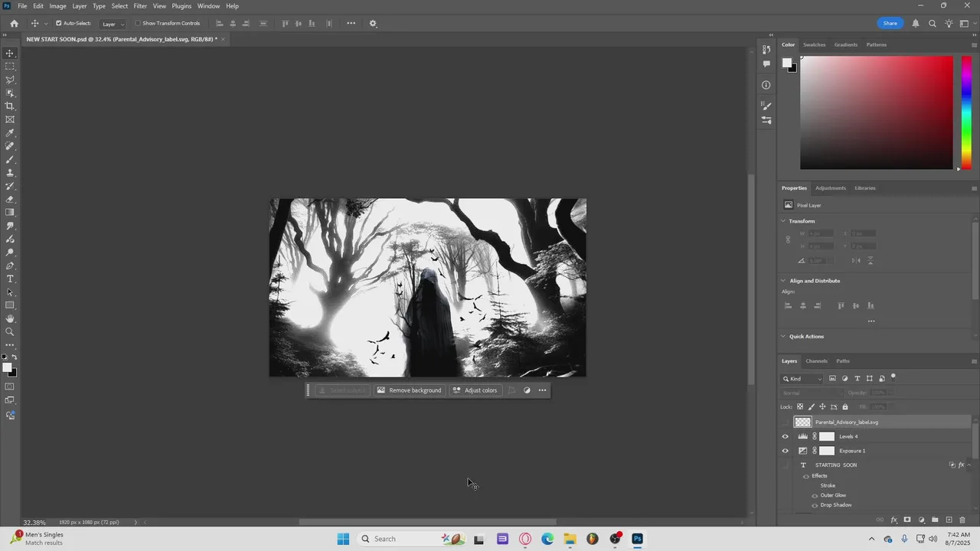Select the Rectangular Marquee tool
The height and width of the screenshot is (551, 980).
pos(10,67)
